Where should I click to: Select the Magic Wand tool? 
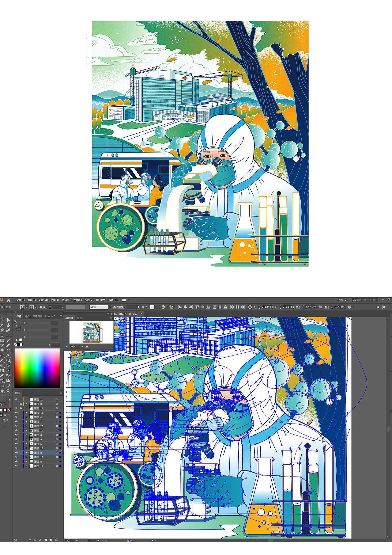(2, 325)
